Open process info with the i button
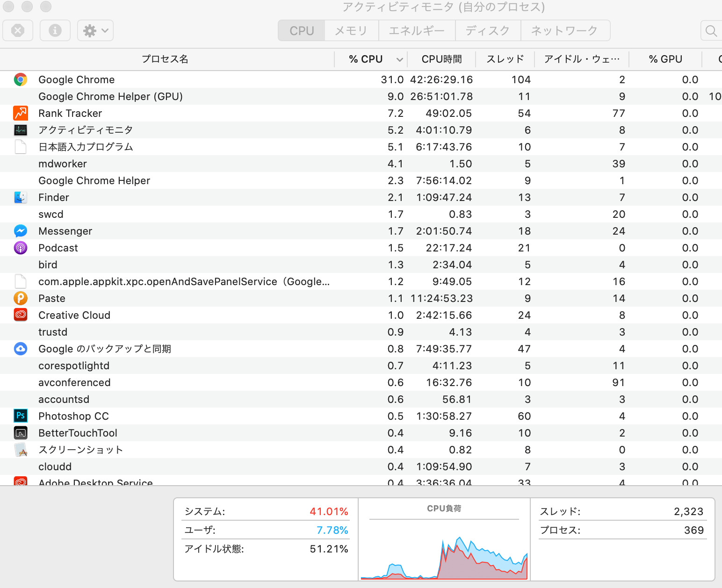 click(x=55, y=30)
